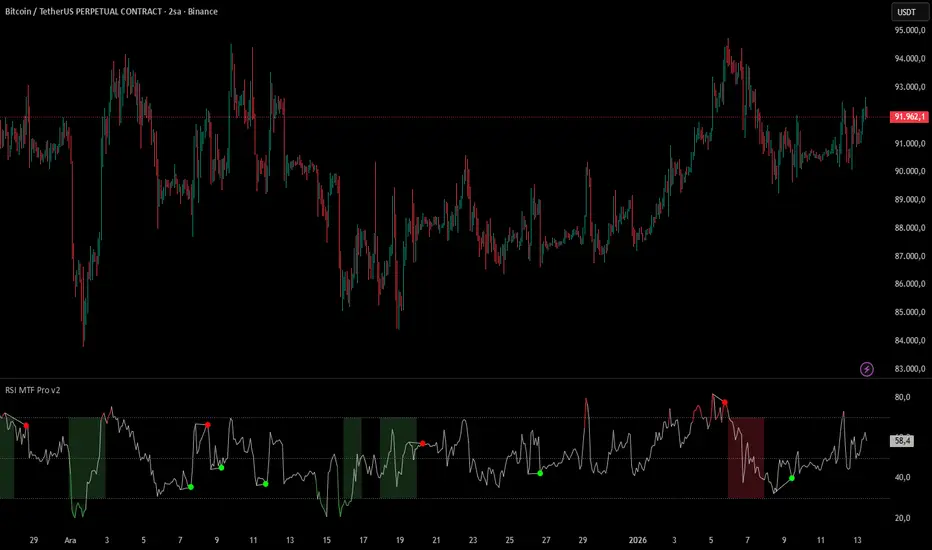Viewport: 932px width, 550px height.
Task: Click the 87.000,0 price axis label
Action: (909, 256)
